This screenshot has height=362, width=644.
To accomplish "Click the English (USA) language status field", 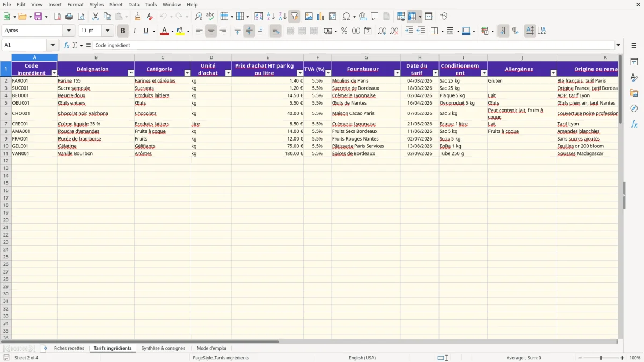I will click(x=362, y=358).
